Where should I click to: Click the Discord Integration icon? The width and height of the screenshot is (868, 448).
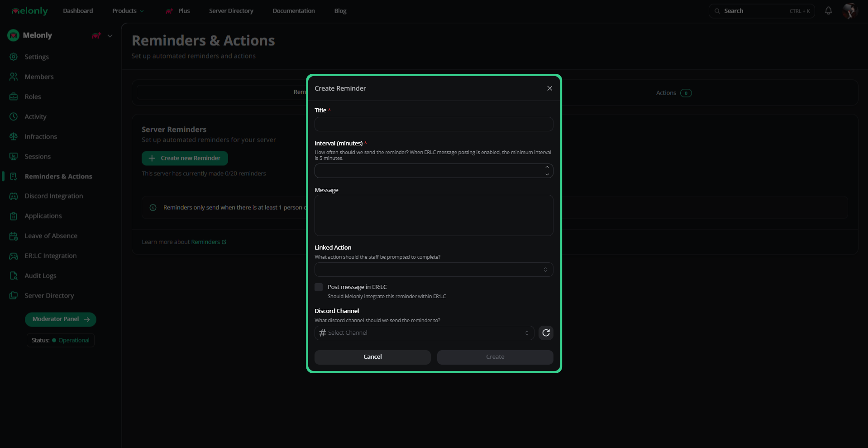pos(14,196)
